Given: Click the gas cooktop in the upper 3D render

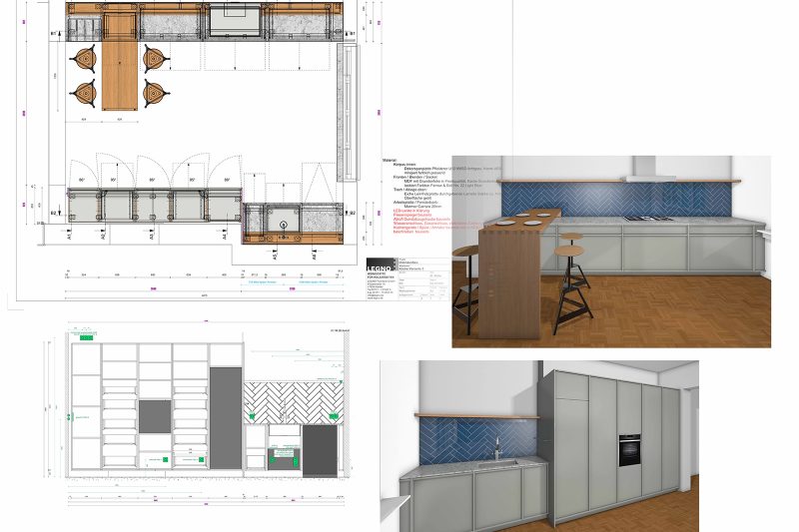Looking at the screenshot, I should 639,218.
